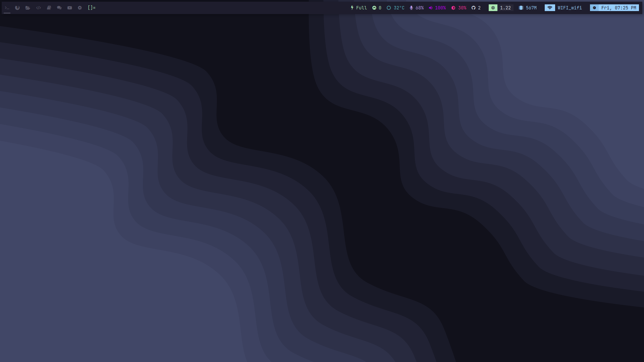Image resolution: width=644 pixels, height=362 pixels.
Task: Click the CPU load 1.22 widget
Action: point(501,8)
